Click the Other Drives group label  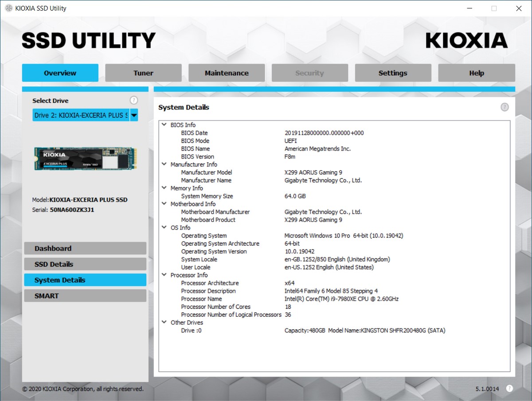pos(187,323)
